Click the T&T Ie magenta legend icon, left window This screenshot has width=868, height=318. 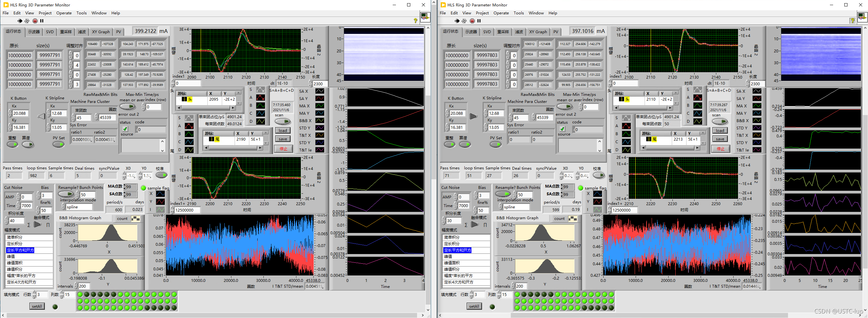(319, 150)
